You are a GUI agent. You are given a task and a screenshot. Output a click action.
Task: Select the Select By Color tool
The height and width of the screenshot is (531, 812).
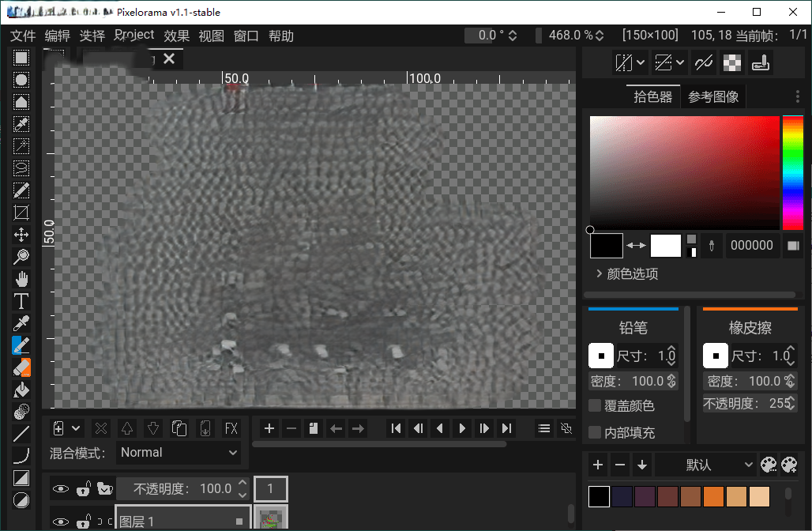(21, 124)
